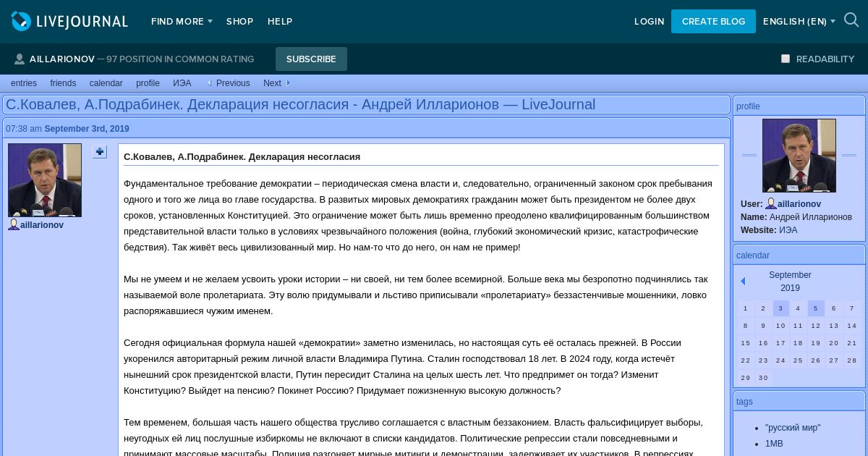Viewport: 868px width, 456px height.
Task: Click user icon next to AILLARIONOV in header
Action: click(20, 59)
